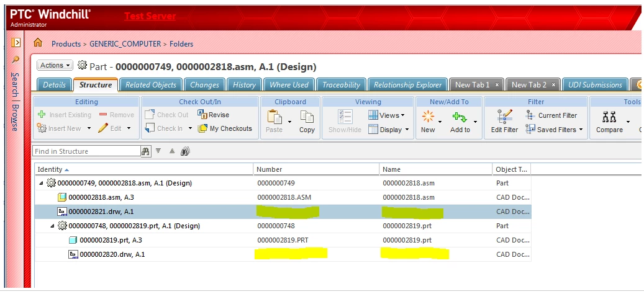This screenshot has height=294, width=644.
Task: Click the Edit pencil icon
Action: [103, 128]
